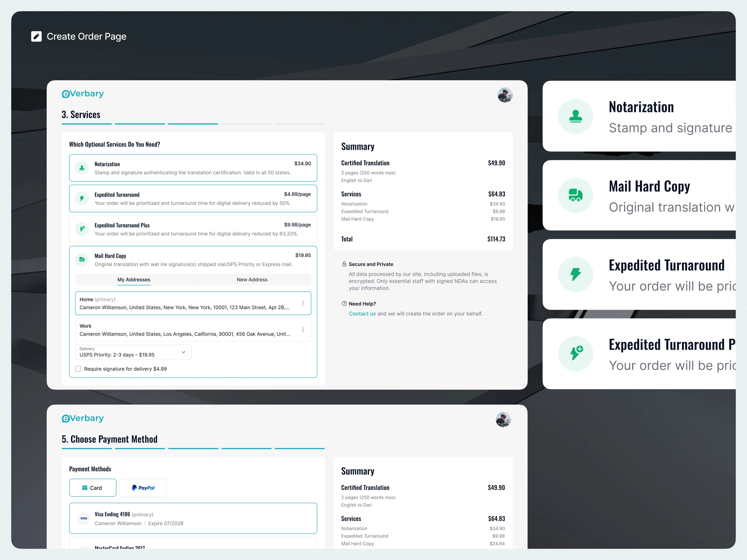Open user avatar in Payment Method panel

pos(503,420)
